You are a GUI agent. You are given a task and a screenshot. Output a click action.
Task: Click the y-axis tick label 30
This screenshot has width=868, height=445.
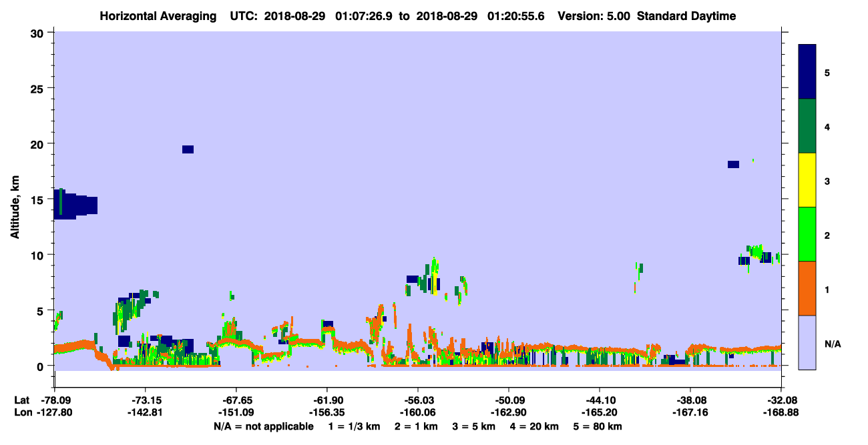click(x=39, y=33)
